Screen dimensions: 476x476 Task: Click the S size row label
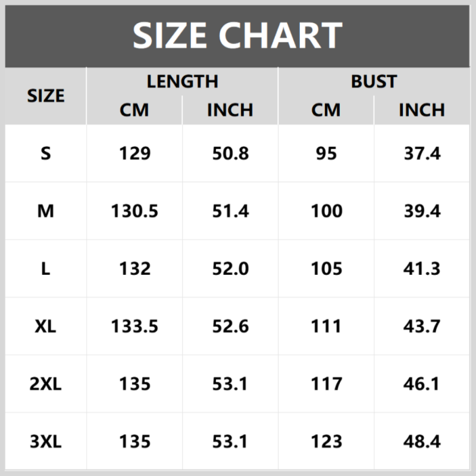click(46, 154)
